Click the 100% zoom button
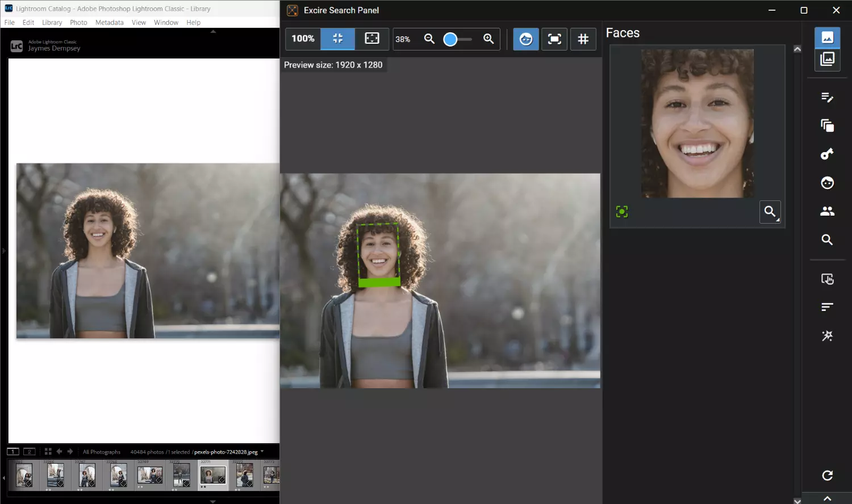Viewport: 852px width, 504px height. coord(303,39)
